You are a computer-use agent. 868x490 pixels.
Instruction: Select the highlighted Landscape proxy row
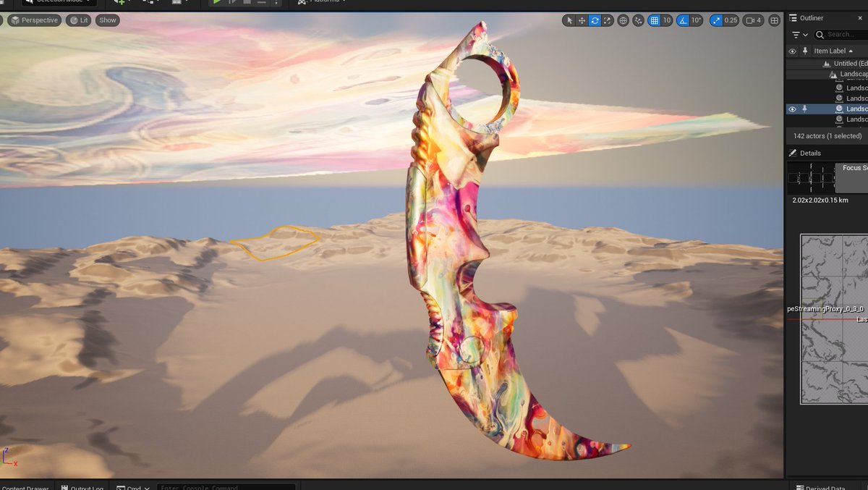827,109
